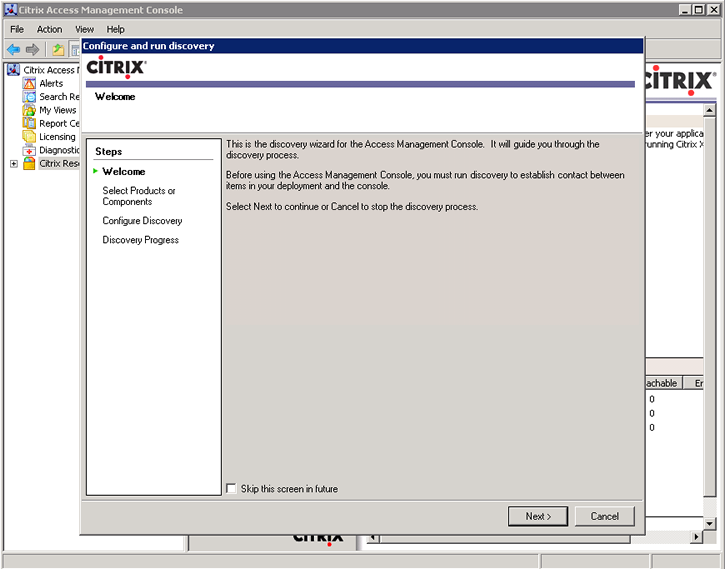Click the Forward arrow toolbar icon
Screen dimensions: 725x569
[32, 49]
